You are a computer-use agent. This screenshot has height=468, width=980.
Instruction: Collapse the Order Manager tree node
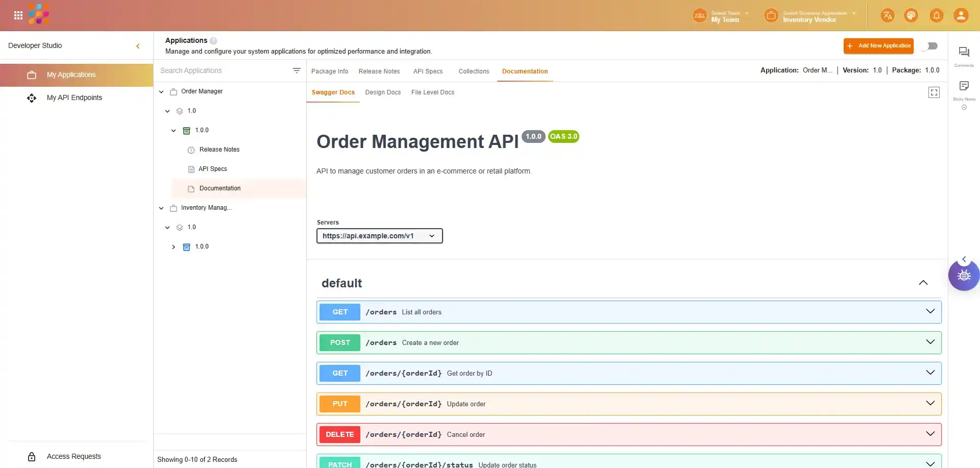pos(161,92)
